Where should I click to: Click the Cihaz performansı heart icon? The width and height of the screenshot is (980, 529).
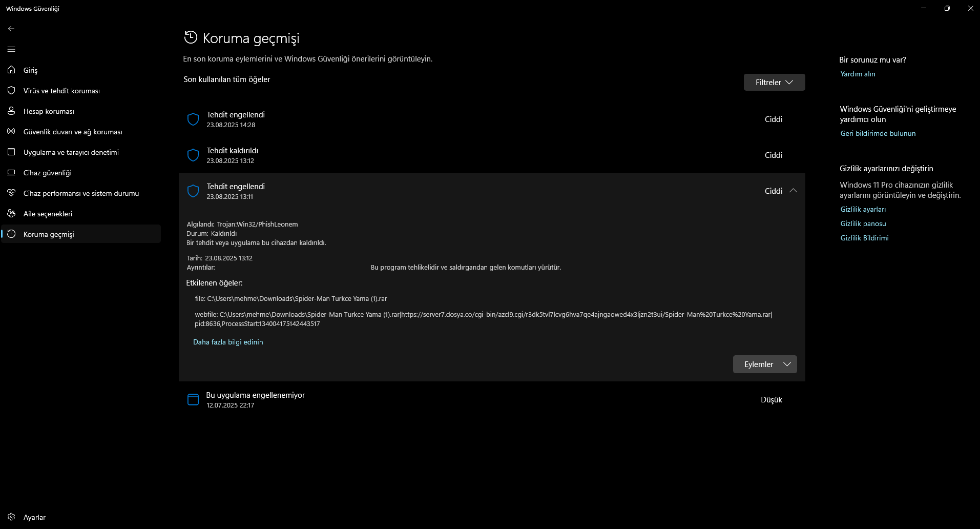pyautogui.click(x=11, y=193)
